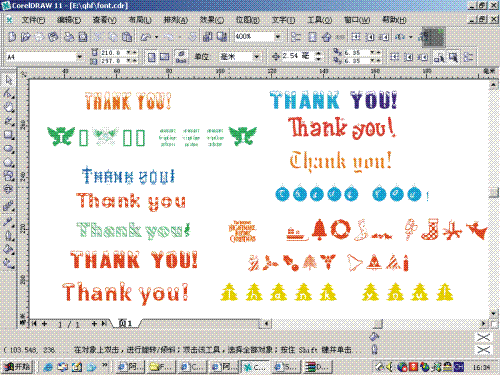Toggle the set default or current page button

pos(181,57)
